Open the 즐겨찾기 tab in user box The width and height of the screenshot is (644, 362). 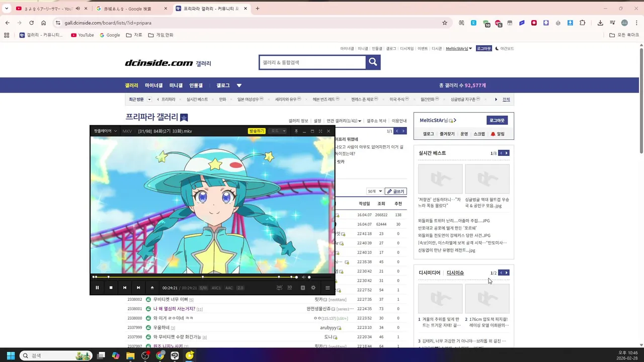(447, 134)
